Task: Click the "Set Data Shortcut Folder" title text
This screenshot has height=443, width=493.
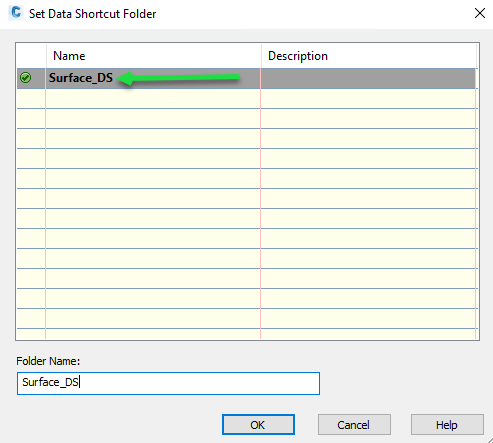Action: pos(92,14)
